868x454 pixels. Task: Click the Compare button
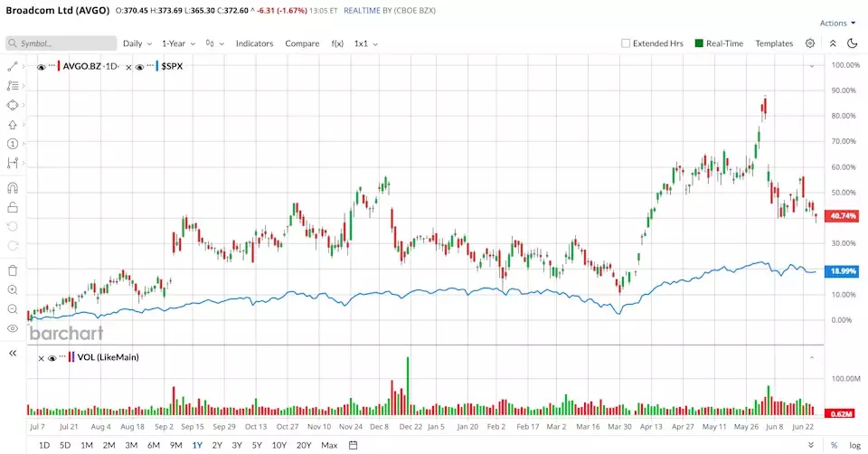302,43
